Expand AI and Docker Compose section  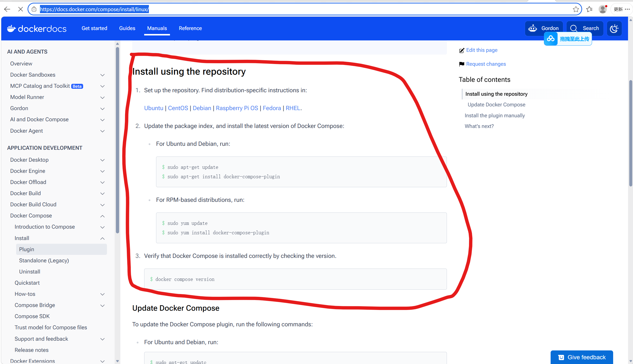point(102,120)
